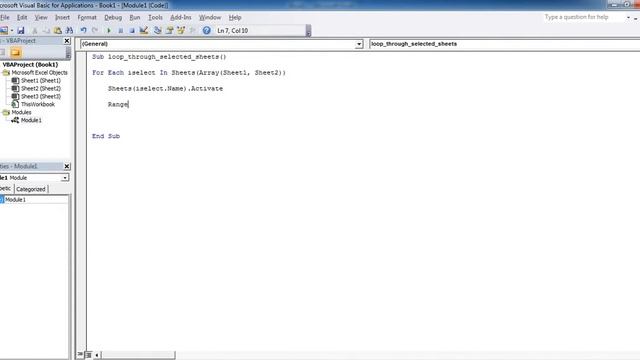This screenshot has height=360, width=640.
Task: Open the Module1 Module object dropdown in Properties
Action: click(x=65, y=178)
